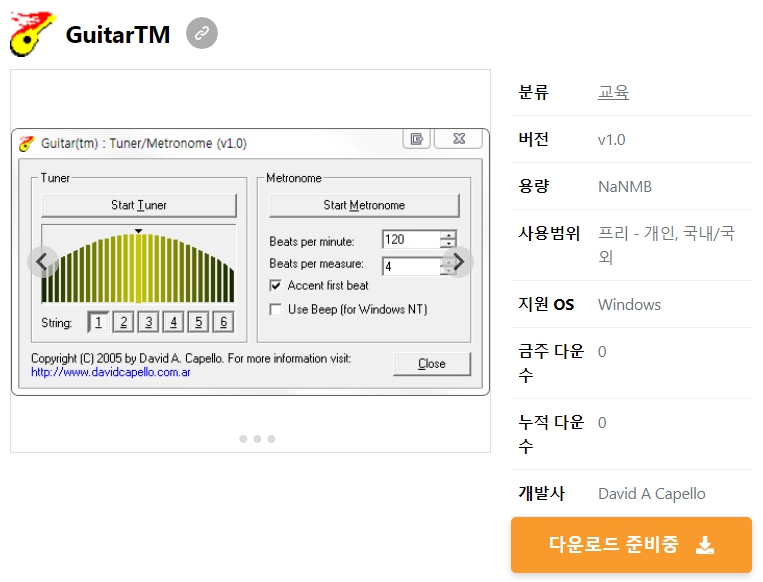Screen dimensions: 763x582
Task: Click the 다운로드 준비중 orange button
Action: [x=631, y=545]
